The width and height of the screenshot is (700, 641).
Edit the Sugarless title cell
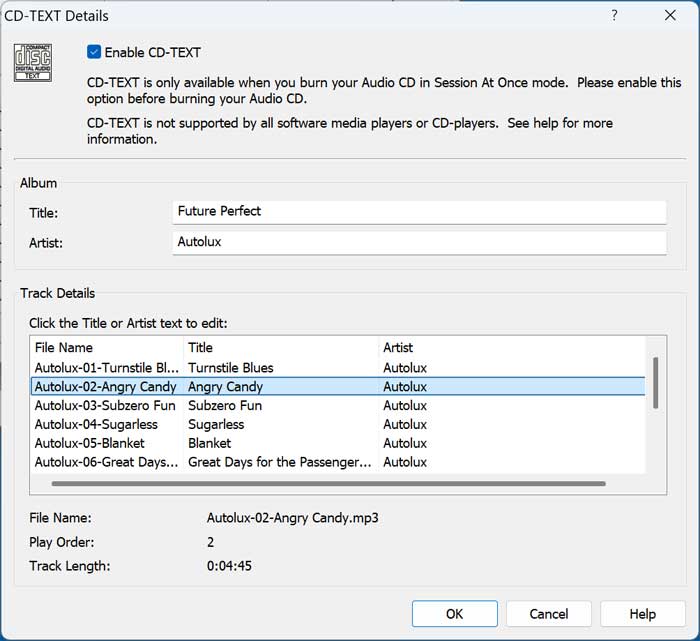point(216,425)
